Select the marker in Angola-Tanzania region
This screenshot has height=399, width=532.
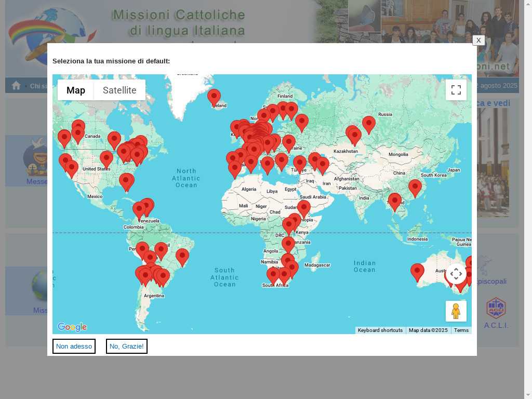pyautogui.click(x=288, y=245)
